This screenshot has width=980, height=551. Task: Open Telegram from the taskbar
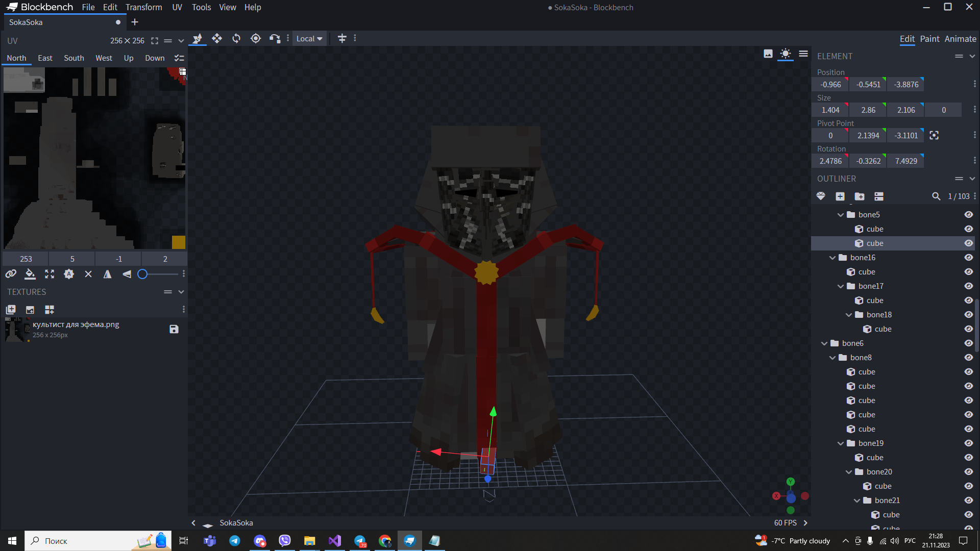coord(235,541)
